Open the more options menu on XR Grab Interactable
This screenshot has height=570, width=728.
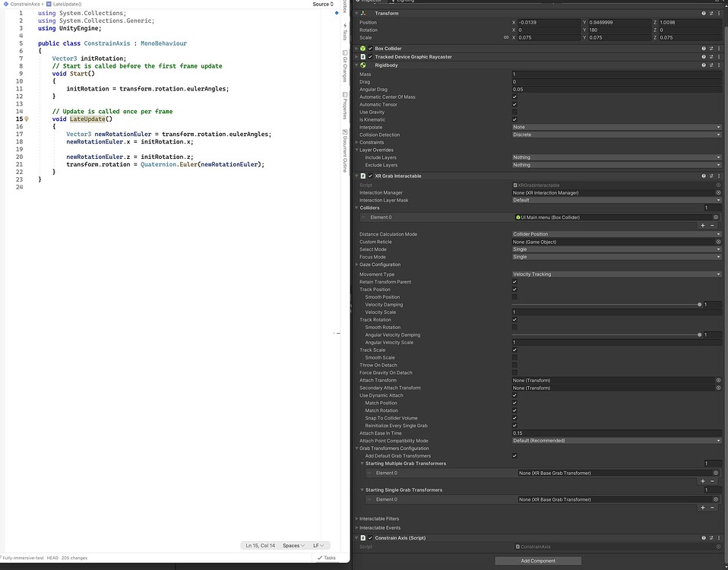[x=717, y=176]
